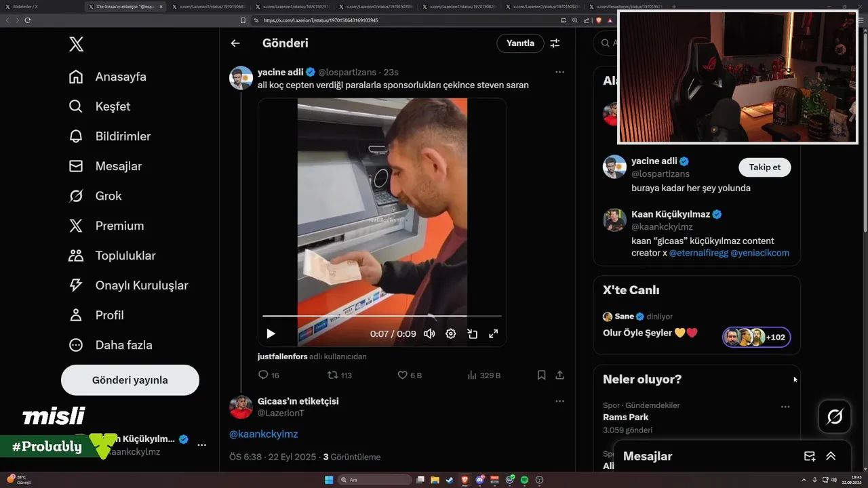Open Spotify from taskbar
Screen dimensions: 868x488
524,480
